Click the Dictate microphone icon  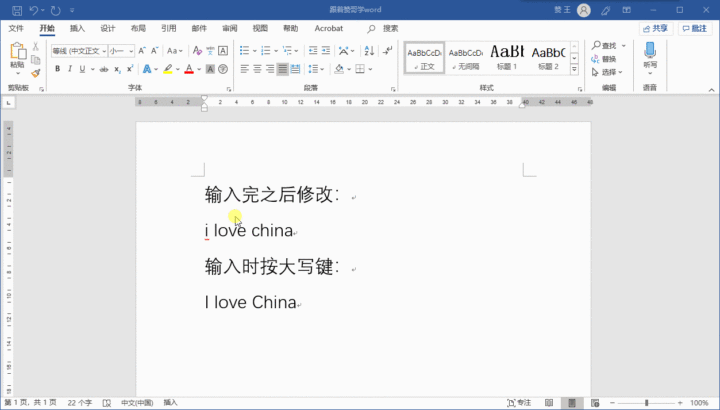coord(650,51)
